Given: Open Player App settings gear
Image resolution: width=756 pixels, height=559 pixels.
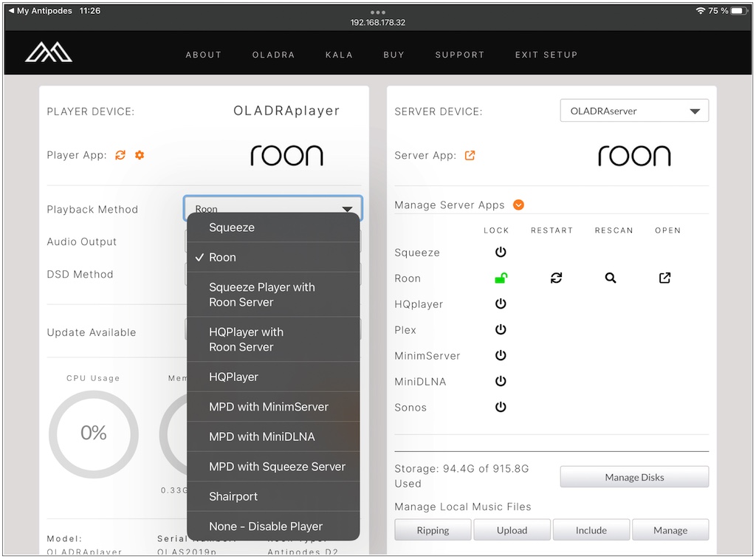Looking at the screenshot, I should (x=140, y=155).
